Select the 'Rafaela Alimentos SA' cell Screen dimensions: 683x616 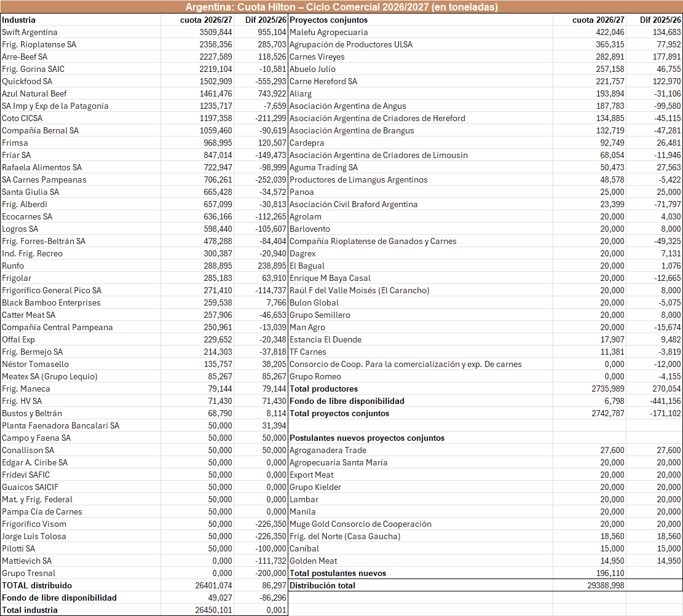pos(81,167)
